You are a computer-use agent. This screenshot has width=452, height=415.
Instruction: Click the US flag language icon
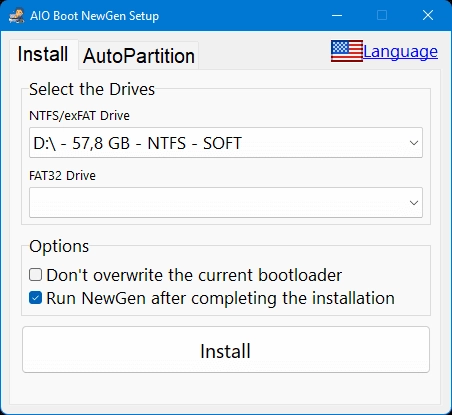point(347,51)
